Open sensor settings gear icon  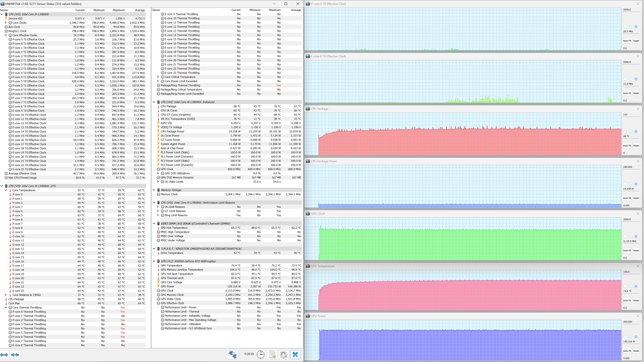pyautogui.click(x=284, y=354)
